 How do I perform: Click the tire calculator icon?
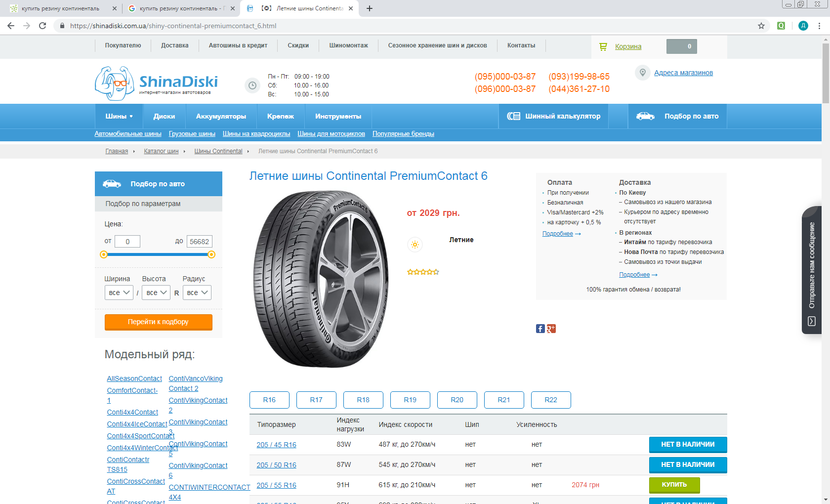point(513,116)
